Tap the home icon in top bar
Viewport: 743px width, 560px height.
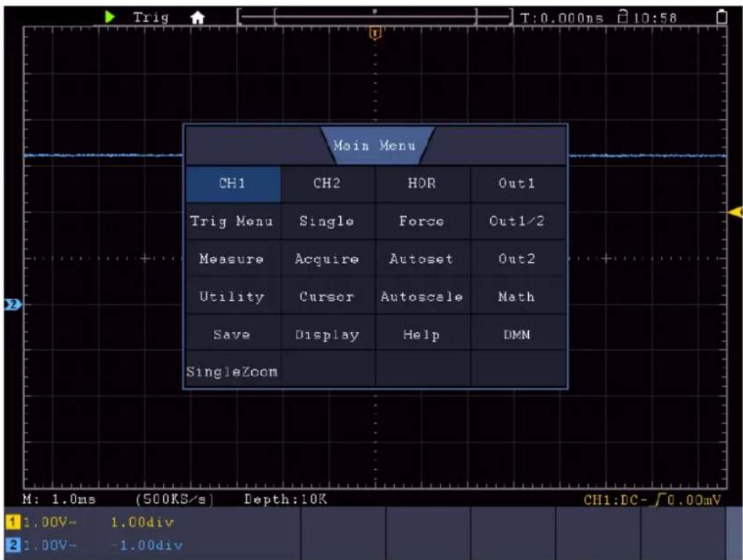coord(197,18)
